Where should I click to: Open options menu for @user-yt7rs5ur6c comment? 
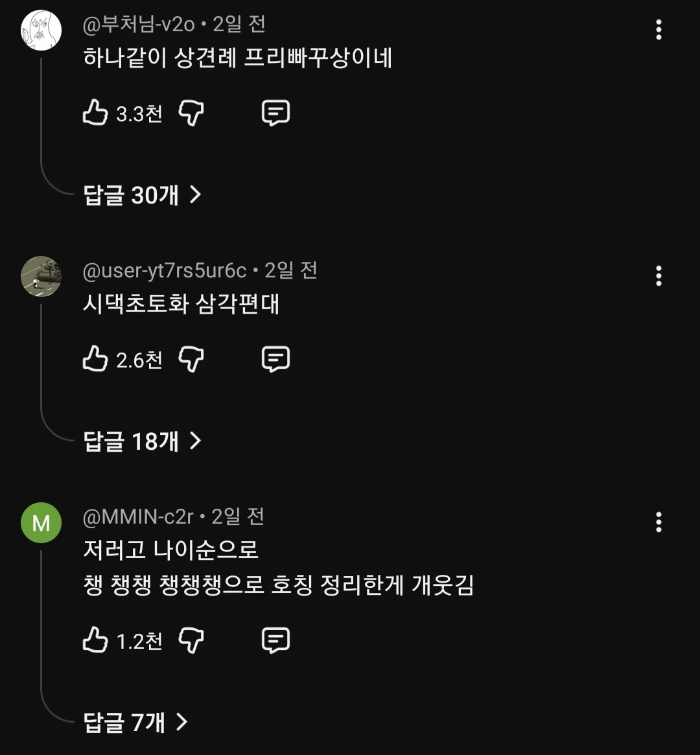click(659, 276)
